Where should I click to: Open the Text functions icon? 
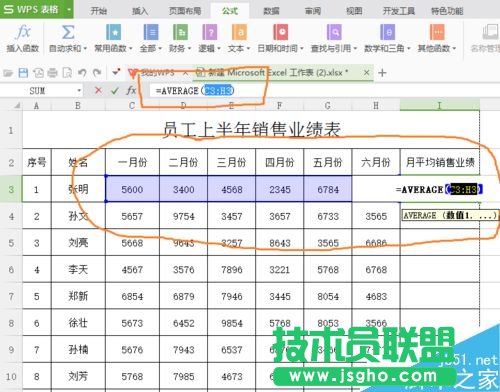(x=239, y=32)
